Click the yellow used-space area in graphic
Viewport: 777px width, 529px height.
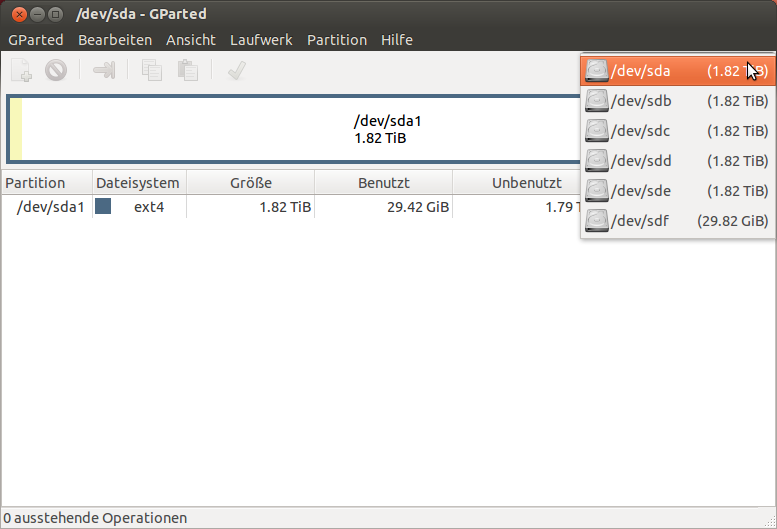click(16, 129)
